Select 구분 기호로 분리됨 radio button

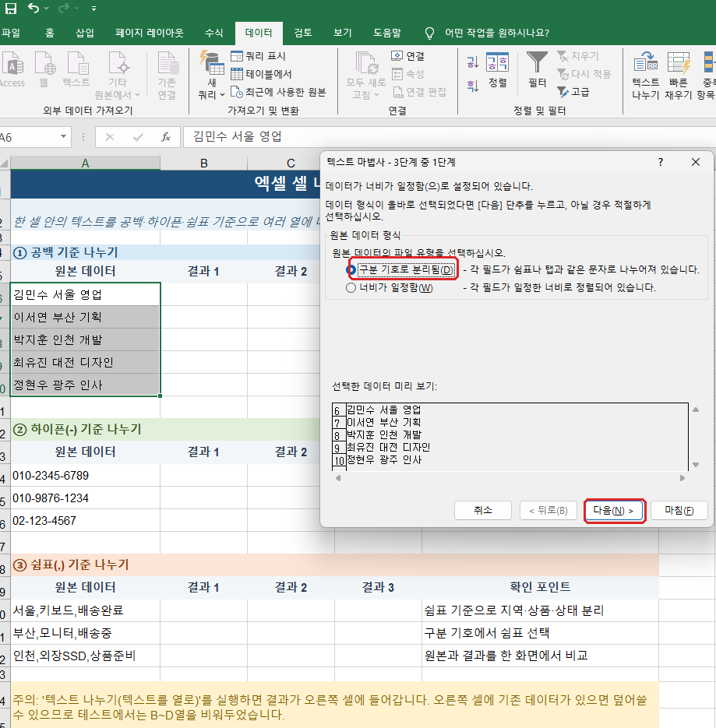click(x=351, y=269)
